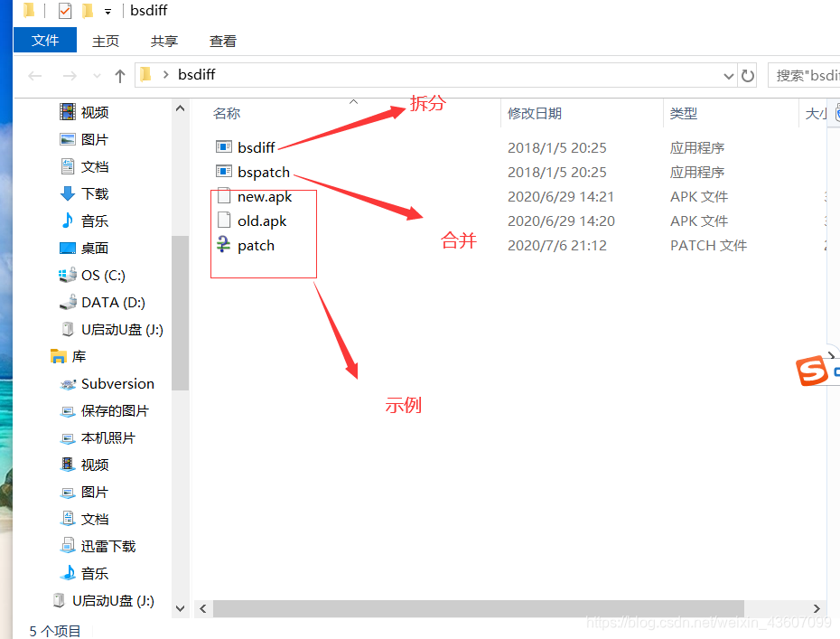Click the 桌面 desktop icon

pos(68,248)
